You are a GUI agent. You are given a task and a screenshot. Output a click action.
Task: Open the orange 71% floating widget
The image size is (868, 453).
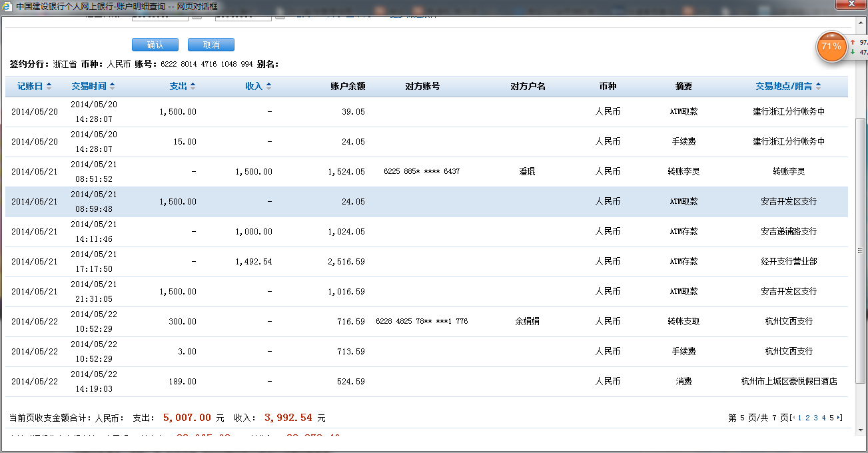831,47
